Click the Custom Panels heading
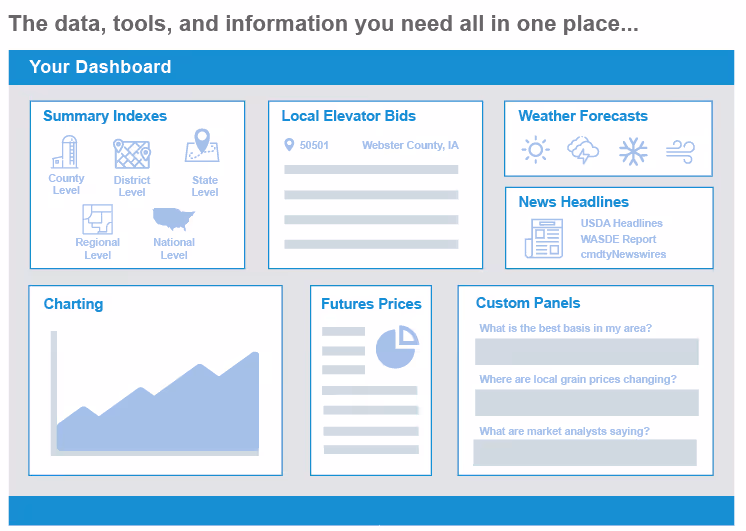Viewport: 746px width, 531px height. pos(528,303)
